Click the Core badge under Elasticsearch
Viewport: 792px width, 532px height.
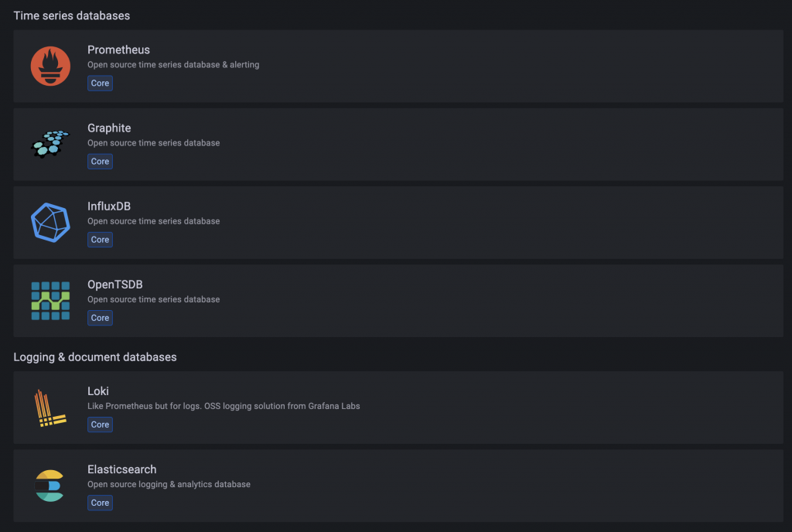point(100,503)
